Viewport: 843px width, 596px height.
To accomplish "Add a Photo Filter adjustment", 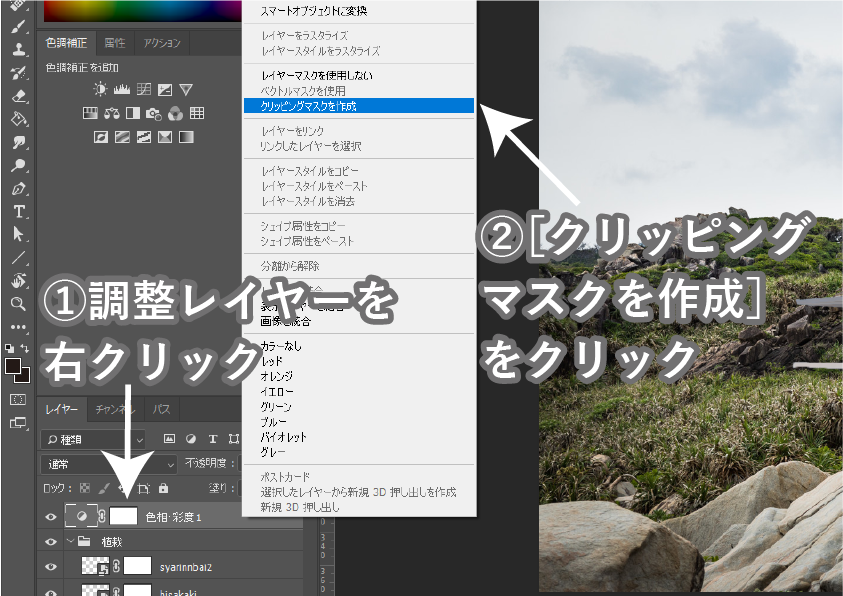I will click(154, 113).
